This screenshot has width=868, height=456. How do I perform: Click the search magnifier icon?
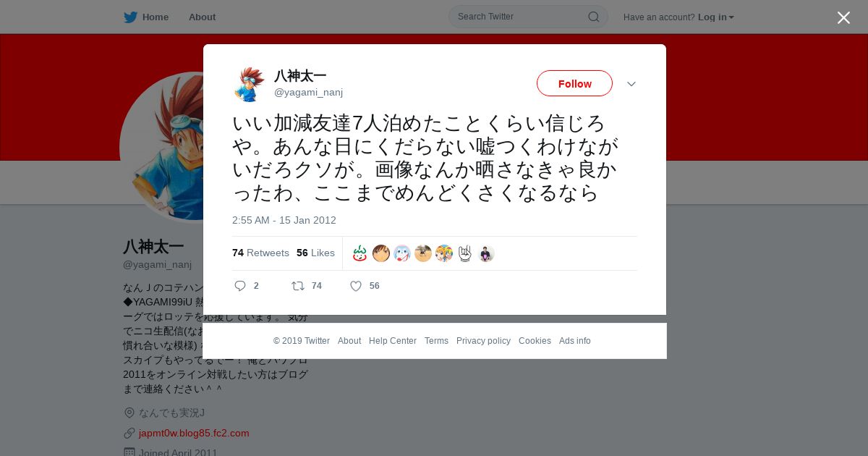click(x=593, y=17)
